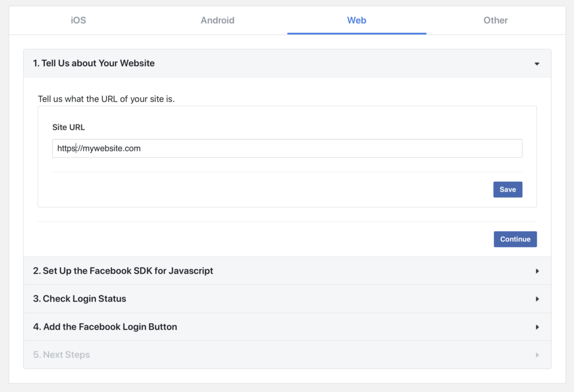Screen dimensions: 574x392
Task: Place cursor at end of mywebsite.com text
Action: 141,149
